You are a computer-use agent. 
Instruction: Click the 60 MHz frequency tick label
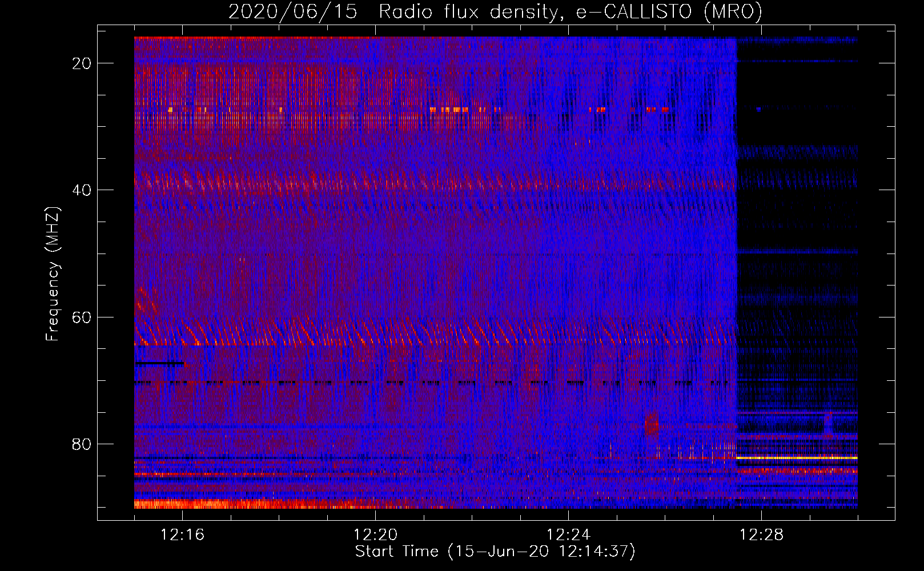point(82,317)
